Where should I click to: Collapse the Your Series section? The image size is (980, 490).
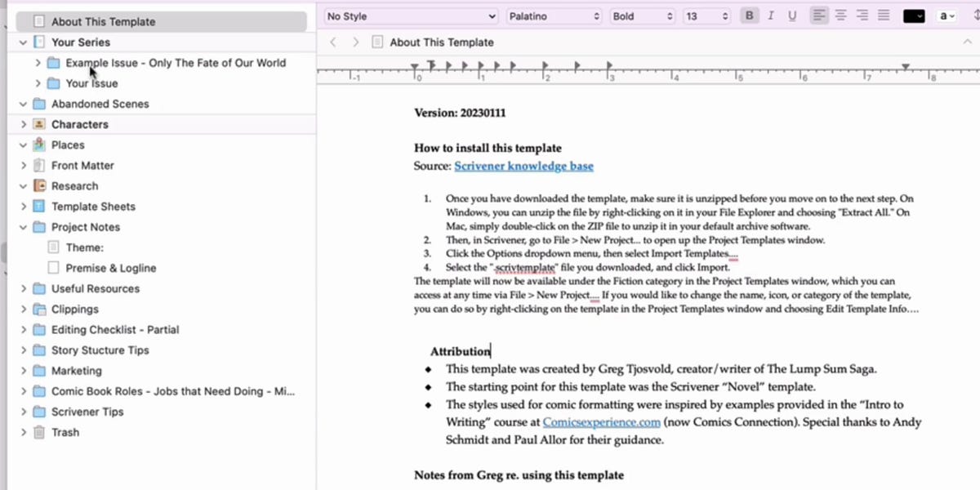coord(22,42)
